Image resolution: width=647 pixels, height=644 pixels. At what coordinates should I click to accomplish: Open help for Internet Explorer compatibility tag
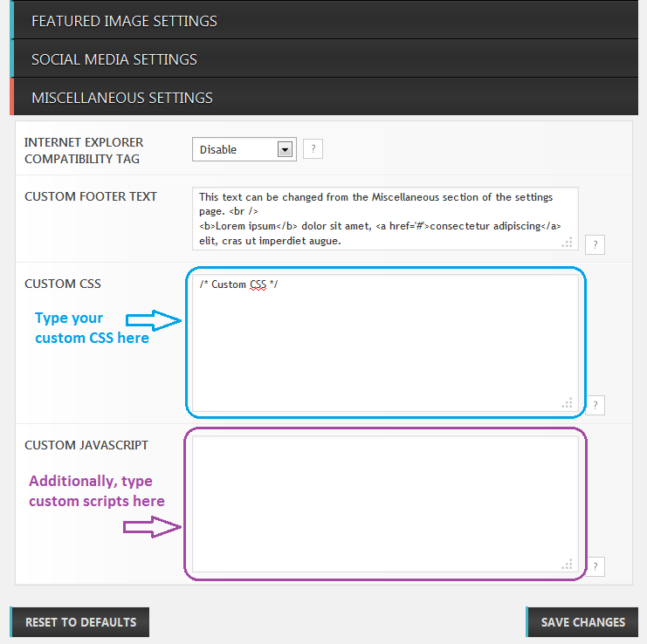click(x=313, y=149)
